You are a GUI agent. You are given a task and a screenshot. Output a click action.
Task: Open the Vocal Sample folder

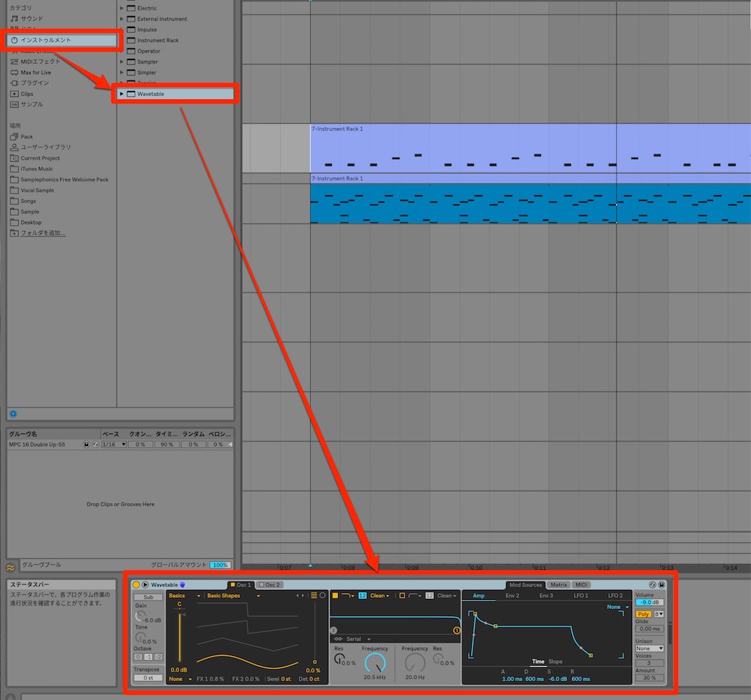click(32, 190)
